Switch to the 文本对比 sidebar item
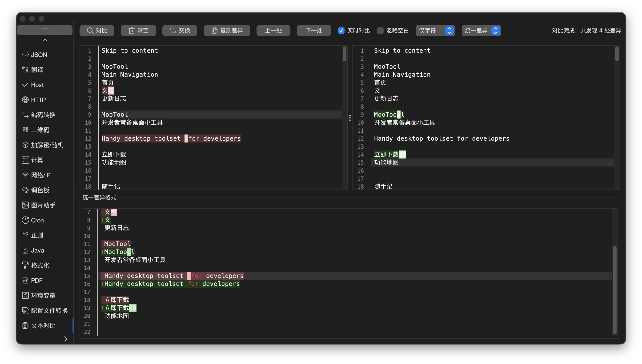642x364 pixels. click(x=43, y=325)
